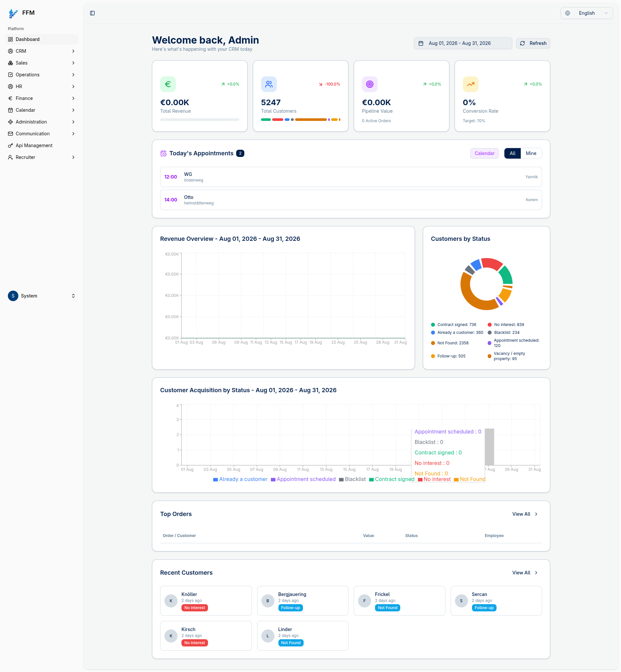This screenshot has width=621, height=672.
Task: Open View All in Top Orders
Action: (525, 514)
